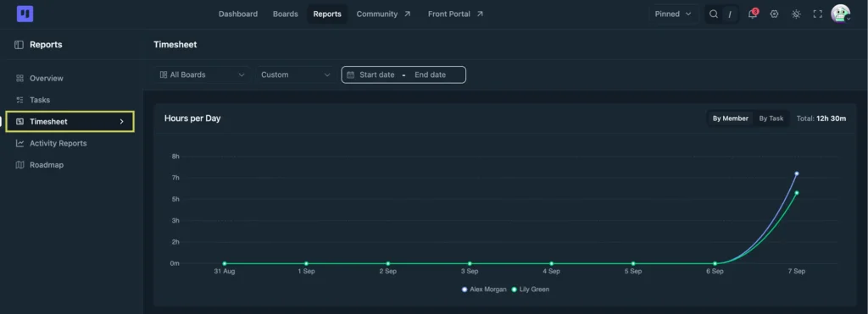Click the Hours per Day heading
This screenshot has width=868, height=314.
pos(192,118)
